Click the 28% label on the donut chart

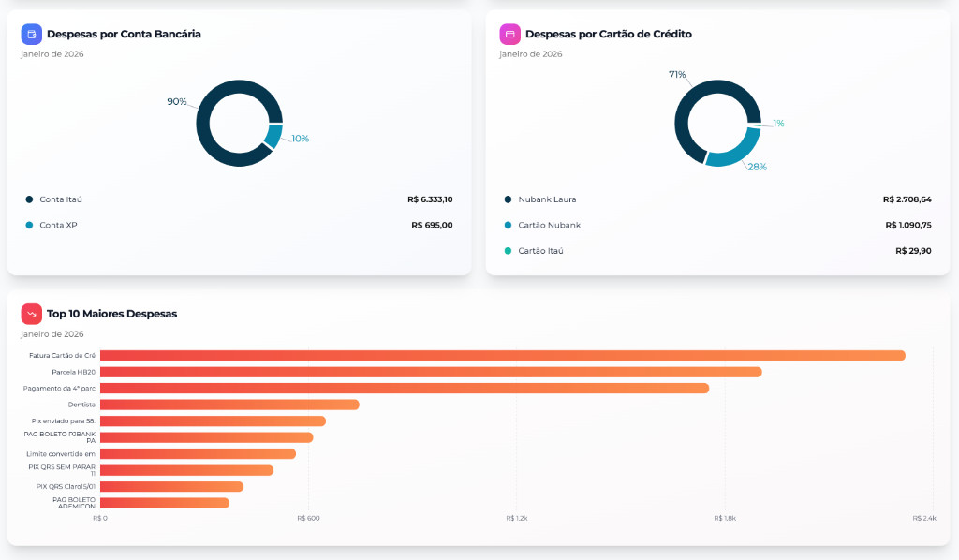(x=757, y=167)
